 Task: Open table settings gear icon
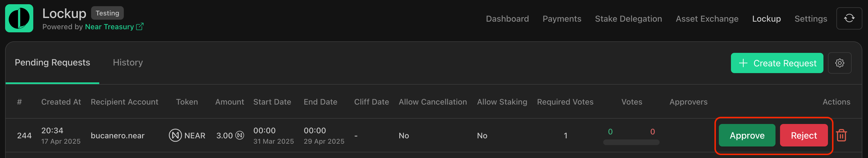pos(839,63)
